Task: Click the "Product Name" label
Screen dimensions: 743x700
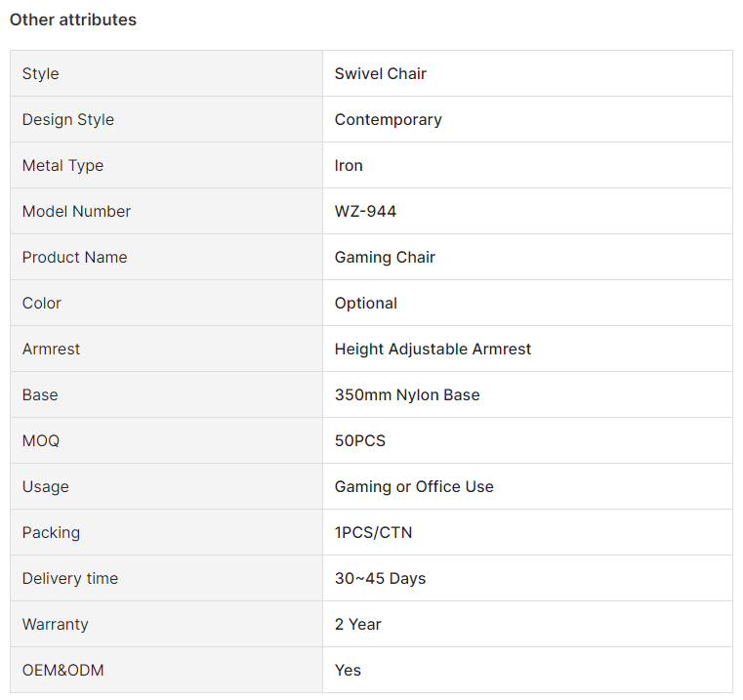Action: coord(74,258)
